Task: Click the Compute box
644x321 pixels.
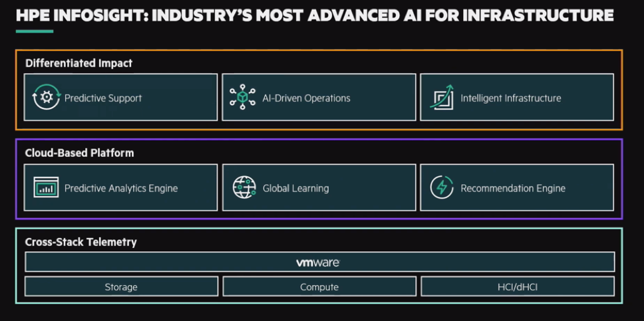Action: tap(319, 287)
